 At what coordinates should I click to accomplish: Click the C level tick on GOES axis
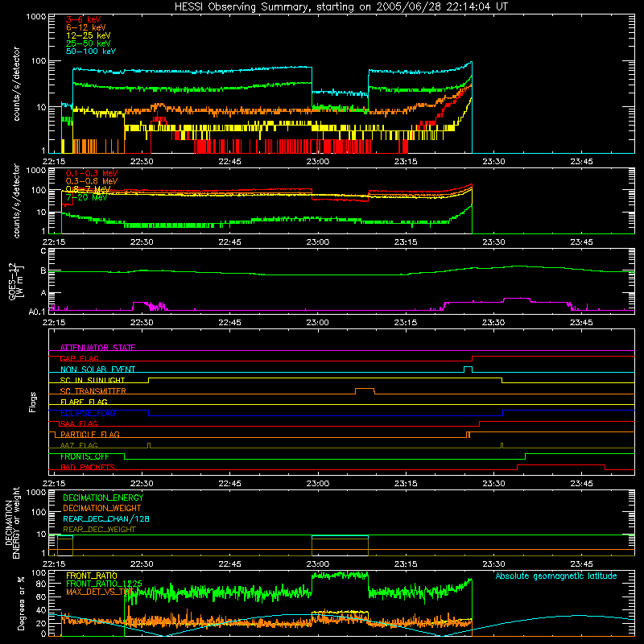[43, 251]
